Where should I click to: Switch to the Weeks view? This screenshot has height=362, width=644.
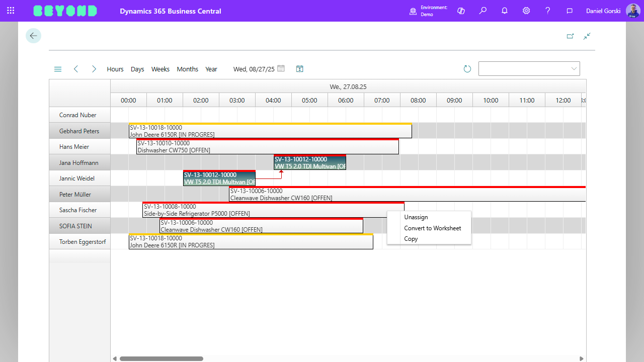point(160,69)
